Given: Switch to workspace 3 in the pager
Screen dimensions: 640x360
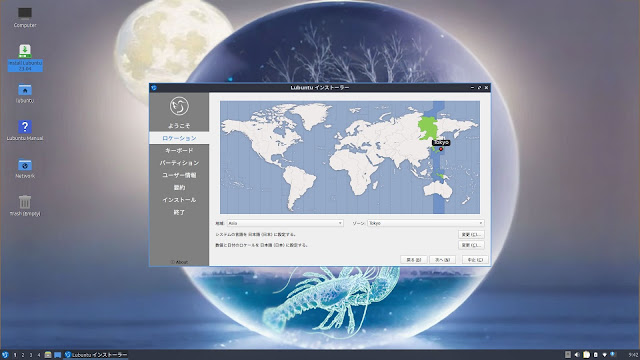Looking at the screenshot, I should coord(31,355).
